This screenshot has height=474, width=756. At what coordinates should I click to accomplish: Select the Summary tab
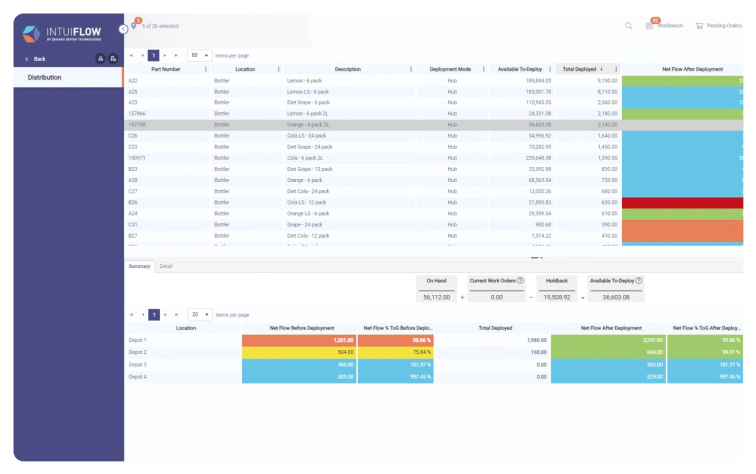139,266
